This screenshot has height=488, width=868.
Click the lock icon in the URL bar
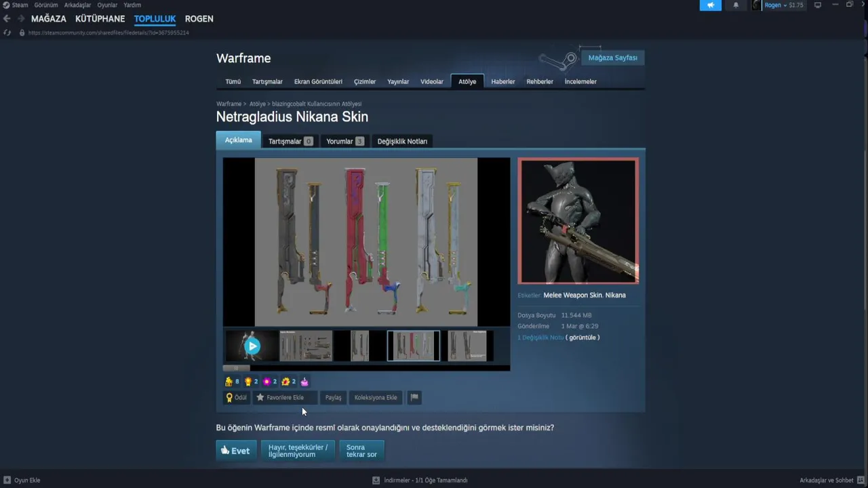(x=22, y=33)
